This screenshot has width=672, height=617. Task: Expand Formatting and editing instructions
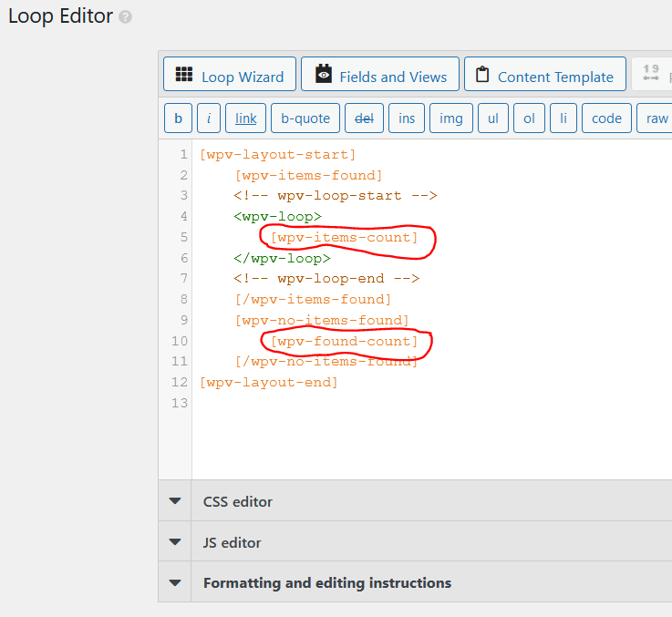click(415, 582)
